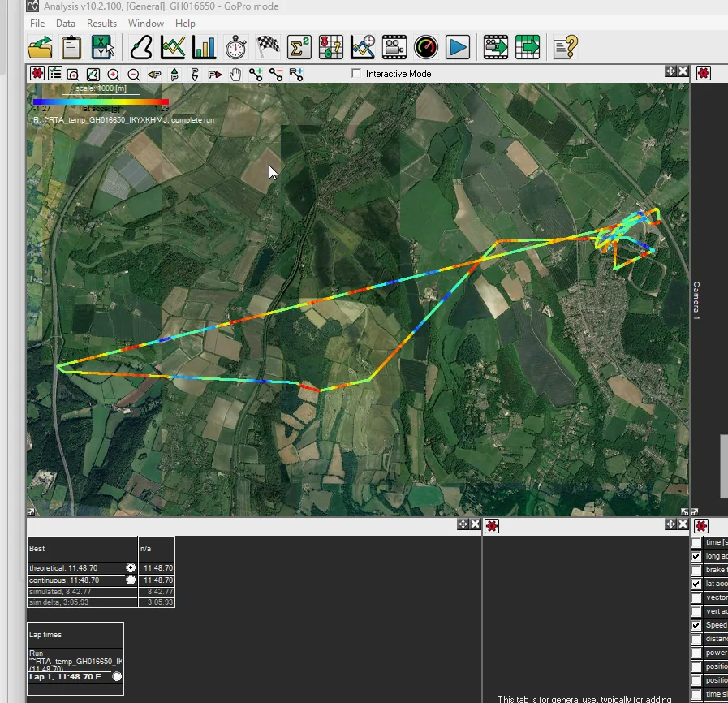Tick the brake channel checkbox

click(x=696, y=570)
